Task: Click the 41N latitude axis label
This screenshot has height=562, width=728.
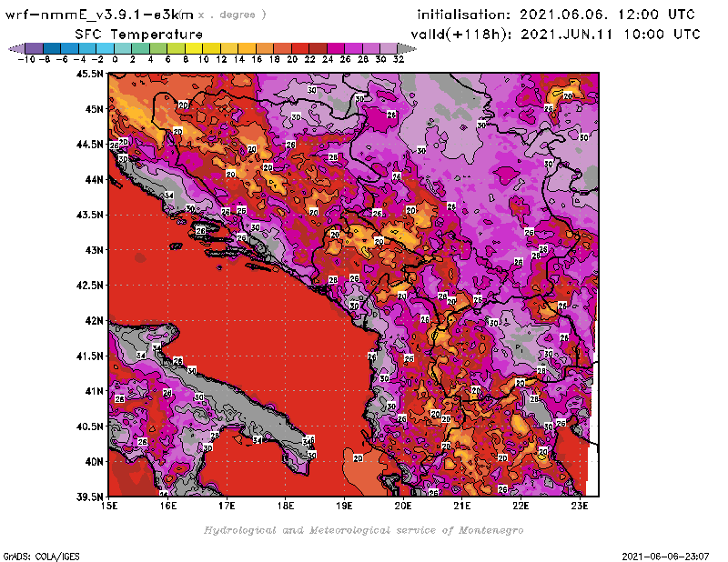Action: [x=94, y=391]
